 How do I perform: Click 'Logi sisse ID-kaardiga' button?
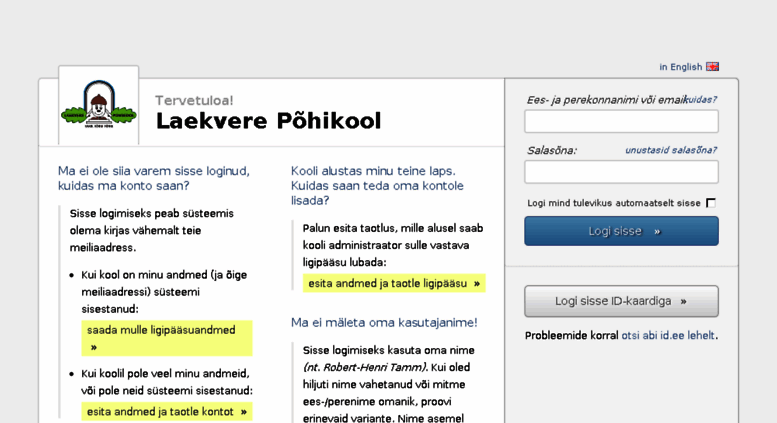(621, 301)
